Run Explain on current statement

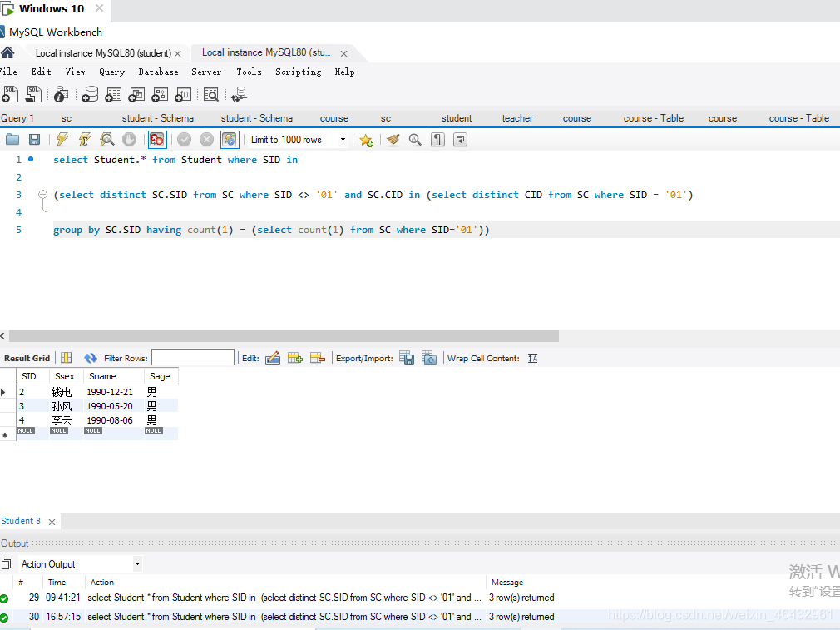(107, 140)
